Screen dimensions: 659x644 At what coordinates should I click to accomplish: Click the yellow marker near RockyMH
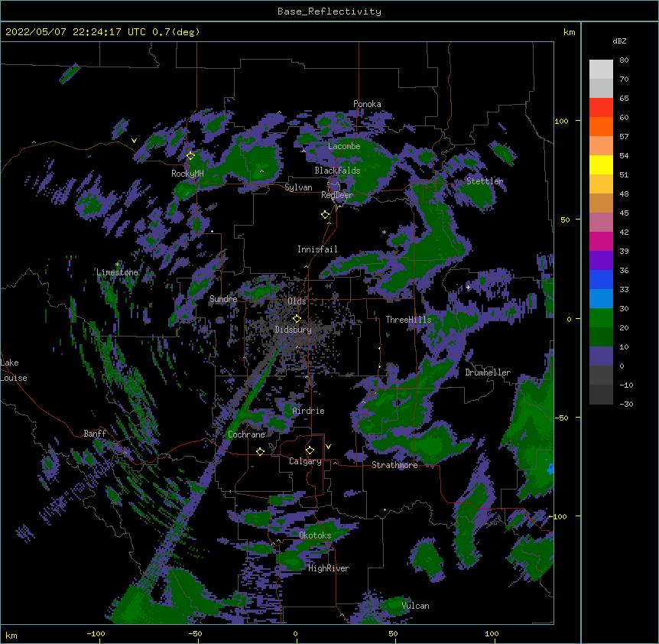(x=190, y=155)
